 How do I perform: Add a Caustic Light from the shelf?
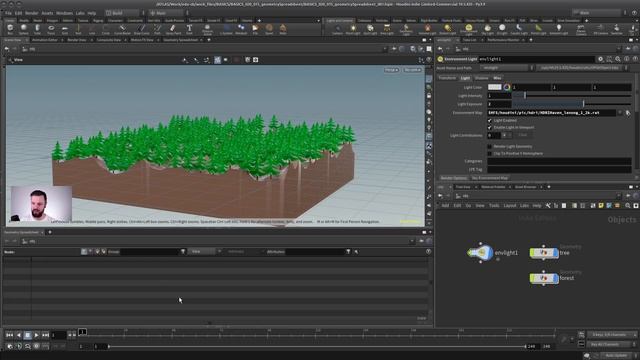point(519,29)
